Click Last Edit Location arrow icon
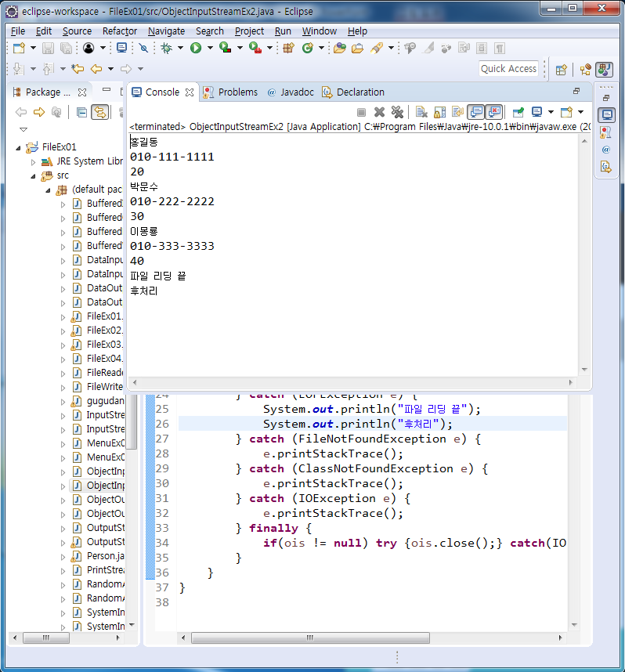This screenshot has height=672, width=625. [78, 69]
